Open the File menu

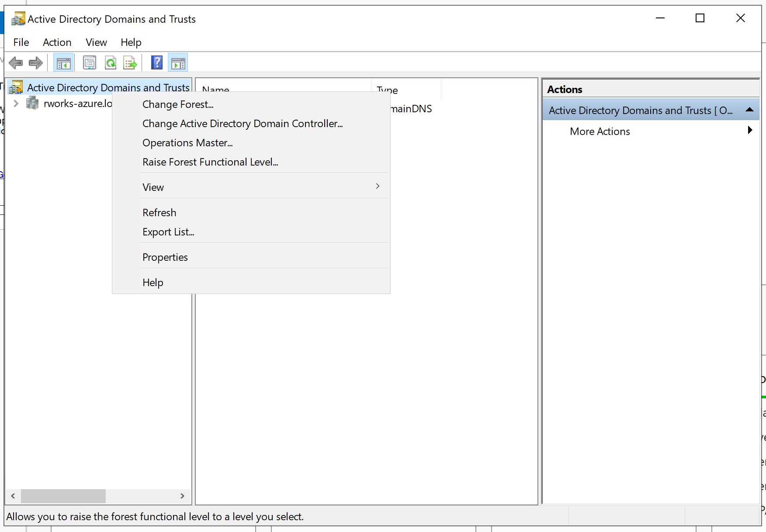[x=21, y=42]
